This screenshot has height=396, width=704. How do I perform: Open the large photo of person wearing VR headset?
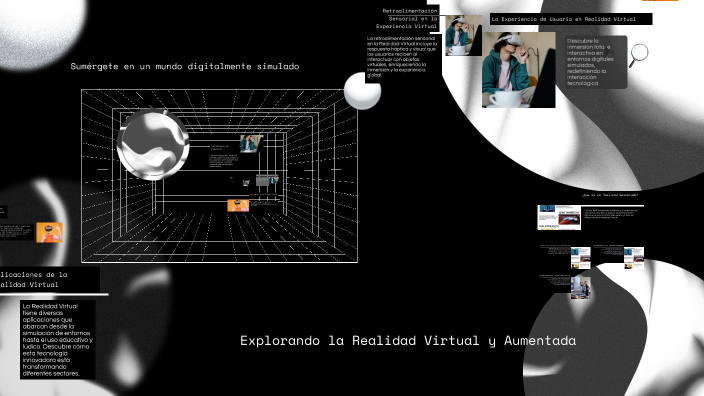519,70
